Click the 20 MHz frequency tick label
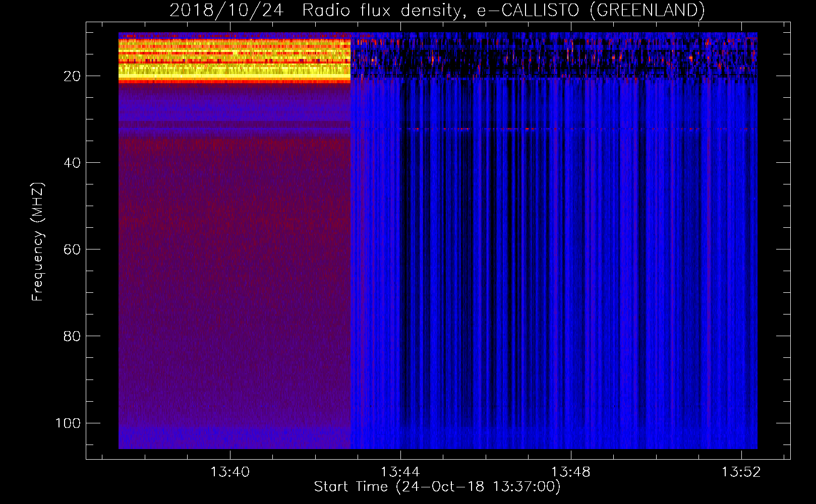Screen dimensions: 816x504 pos(72,76)
